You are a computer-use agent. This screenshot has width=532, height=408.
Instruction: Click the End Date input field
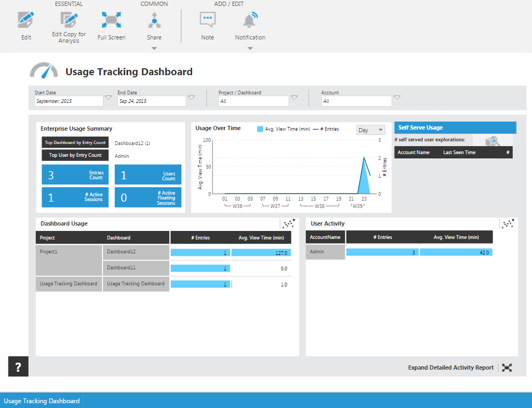pyautogui.click(x=152, y=101)
